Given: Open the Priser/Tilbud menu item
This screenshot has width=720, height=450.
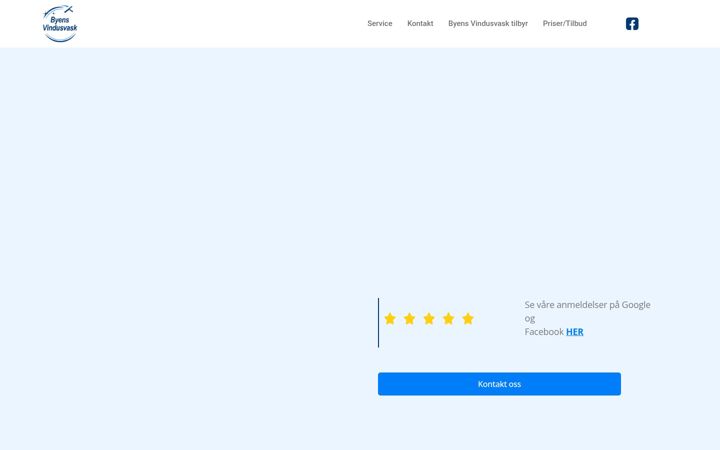Looking at the screenshot, I should click(x=565, y=23).
